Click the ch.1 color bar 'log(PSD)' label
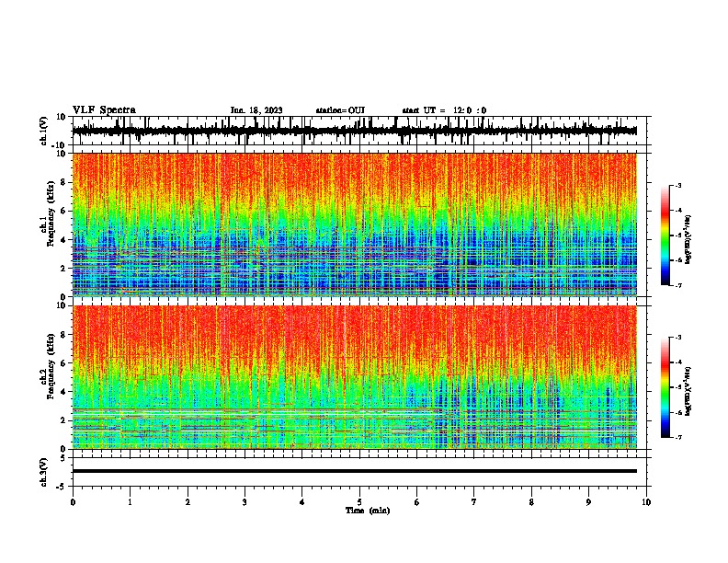This screenshot has height=563, width=728. 688,239
